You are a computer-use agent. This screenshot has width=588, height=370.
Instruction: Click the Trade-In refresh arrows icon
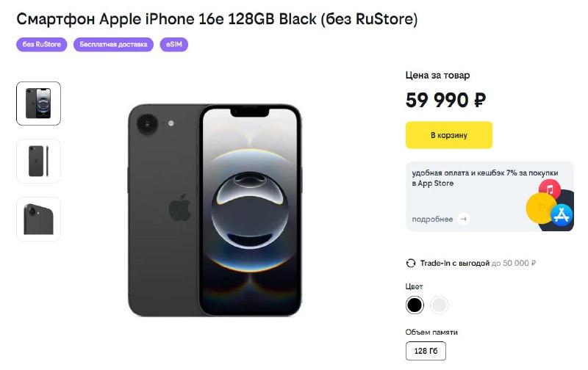(411, 264)
